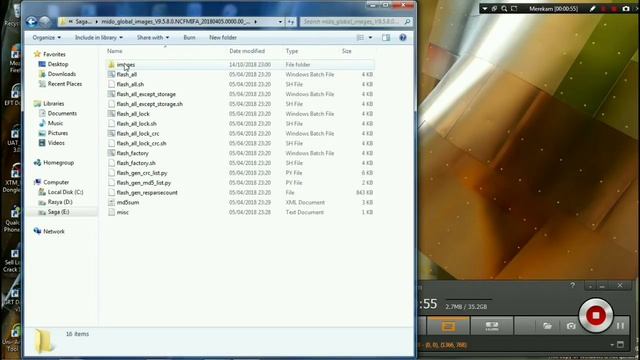Click the camera icon on recording overlay bar

(x=626, y=9)
